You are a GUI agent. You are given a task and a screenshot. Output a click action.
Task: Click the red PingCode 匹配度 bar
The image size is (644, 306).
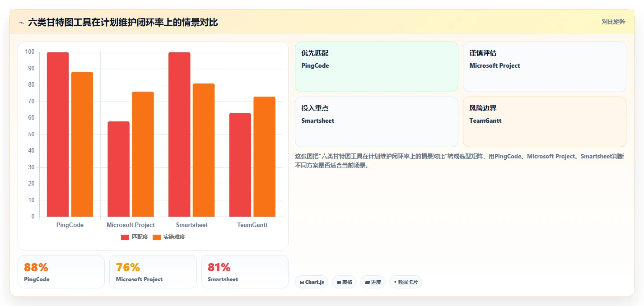coord(58,134)
